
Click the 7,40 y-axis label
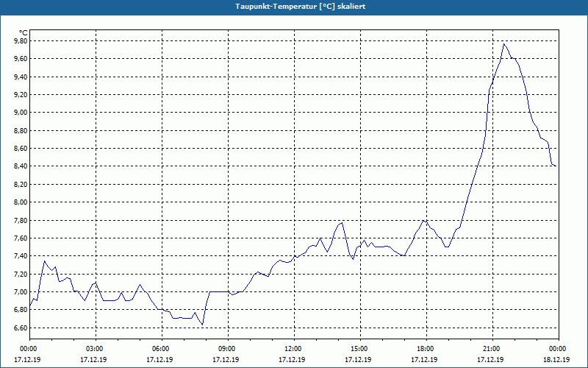(21, 256)
